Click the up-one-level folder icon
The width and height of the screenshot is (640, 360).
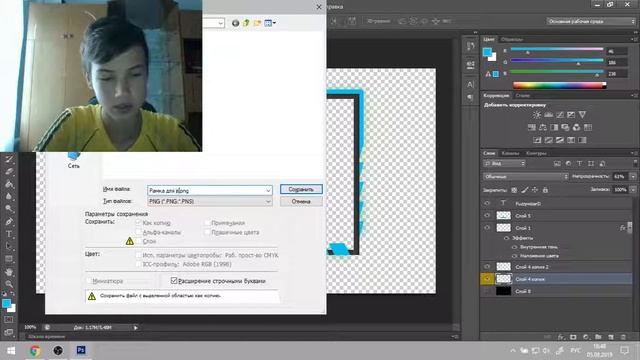[246, 23]
